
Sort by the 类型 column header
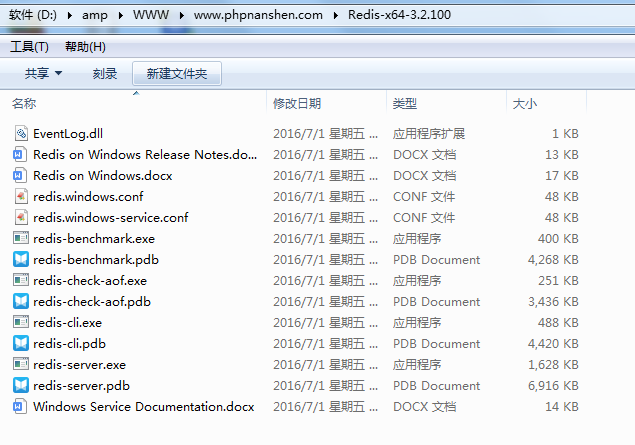coord(405,104)
